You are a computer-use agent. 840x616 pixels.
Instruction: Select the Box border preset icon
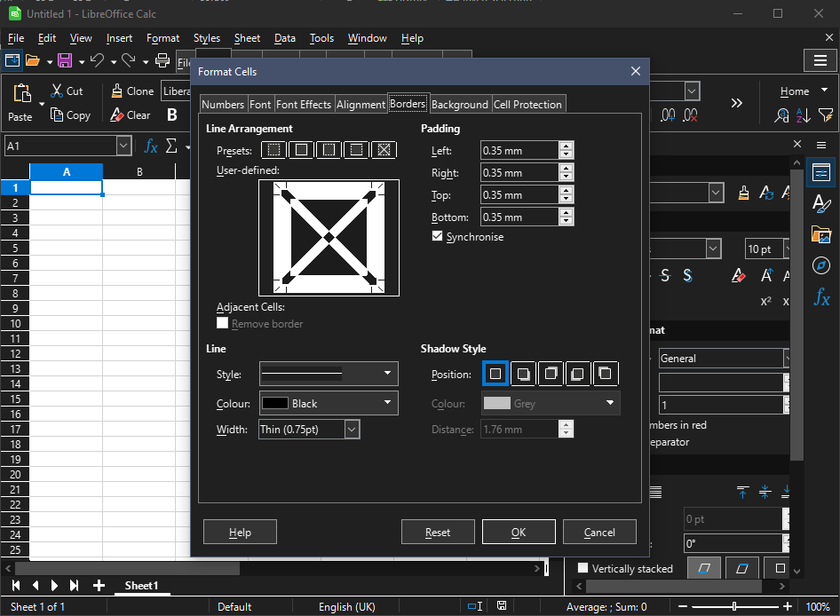pyautogui.click(x=302, y=150)
